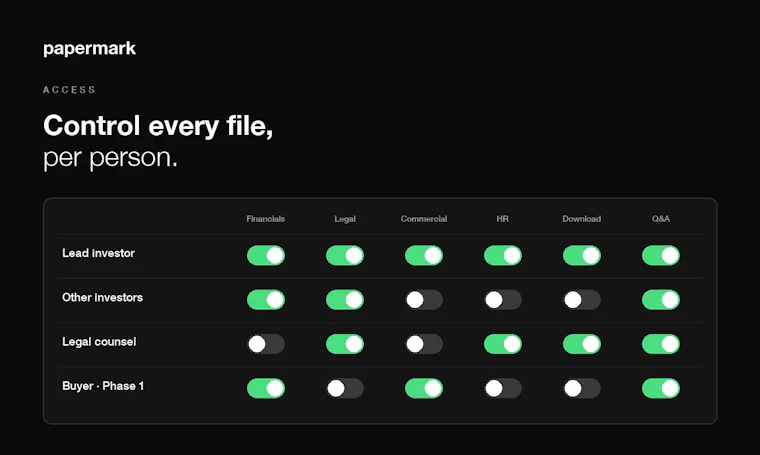Enable Financials for Legal counsel

(266, 344)
